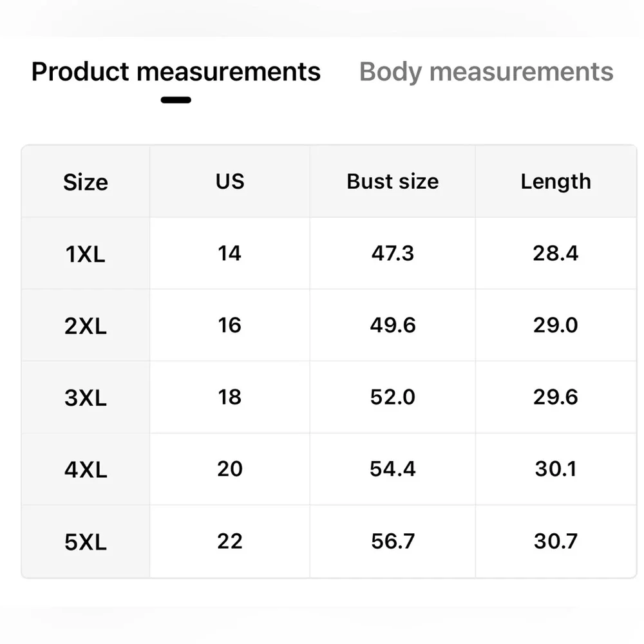Tap the 5XL size row label

[86, 542]
